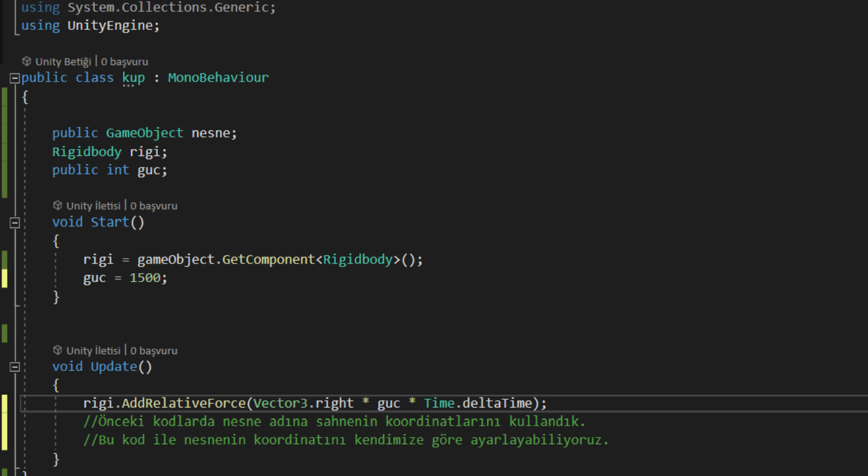Show the 0 başvuru references above Update()
The width and height of the screenshot is (868, 476).
click(x=154, y=350)
